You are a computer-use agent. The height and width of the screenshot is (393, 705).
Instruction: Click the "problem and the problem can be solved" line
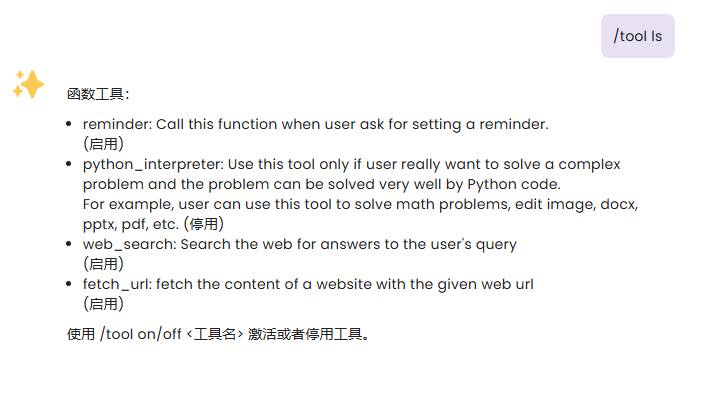pos(321,184)
